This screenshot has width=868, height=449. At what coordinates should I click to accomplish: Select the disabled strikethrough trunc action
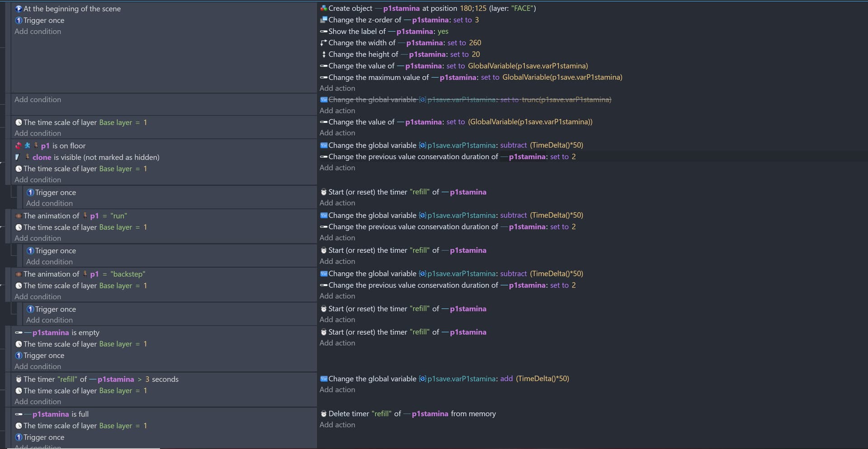(x=466, y=100)
